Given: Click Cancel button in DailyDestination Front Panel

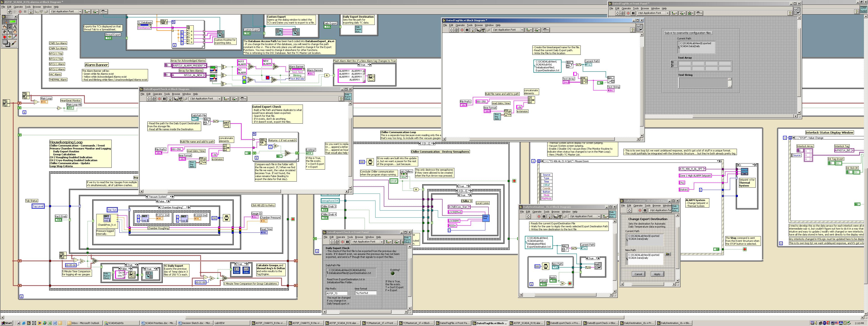Looking at the screenshot, I should [x=639, y=274].
